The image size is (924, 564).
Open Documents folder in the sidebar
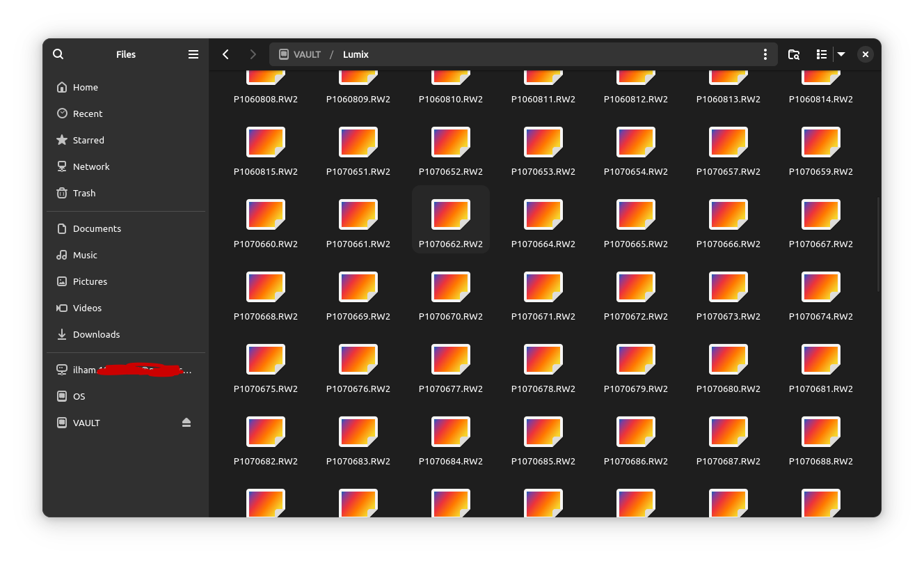[126, 228]
